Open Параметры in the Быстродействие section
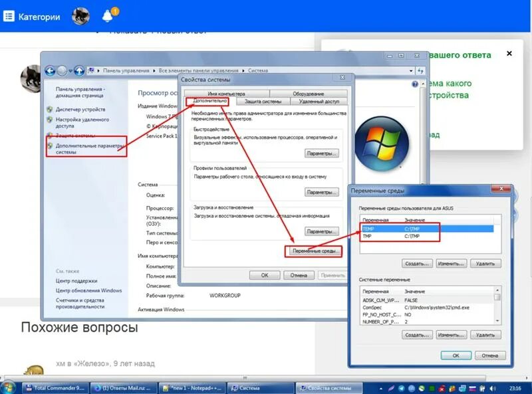 322,153
